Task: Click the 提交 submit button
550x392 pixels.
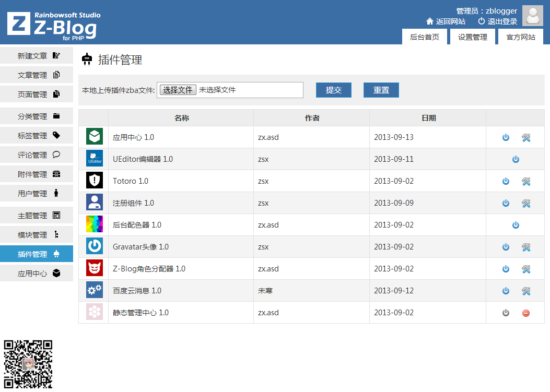Action: pyautogui.click(x=333, y=90)
